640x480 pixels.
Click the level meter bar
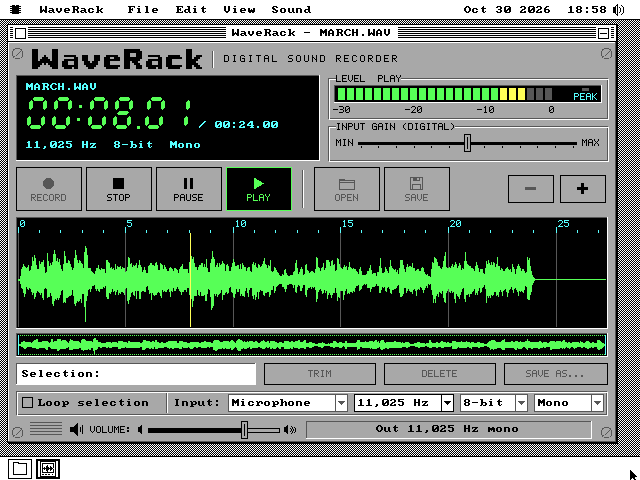(x=467, y=94)
